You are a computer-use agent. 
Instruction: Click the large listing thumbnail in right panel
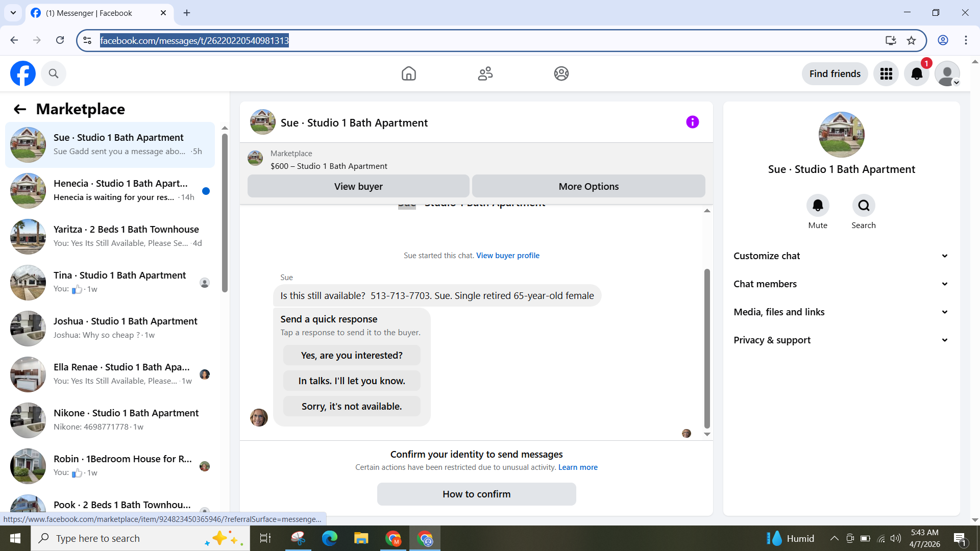click(x=841, y=135)
